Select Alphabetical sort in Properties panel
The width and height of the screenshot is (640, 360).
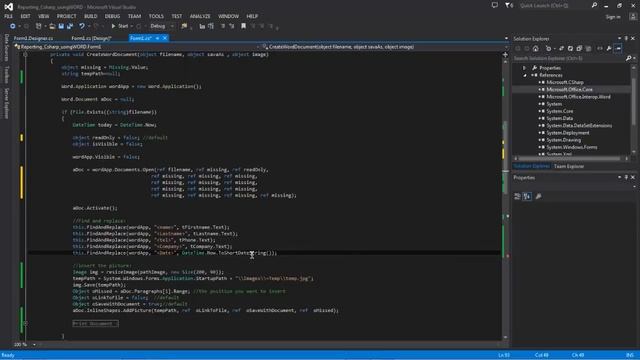(527, 196)
